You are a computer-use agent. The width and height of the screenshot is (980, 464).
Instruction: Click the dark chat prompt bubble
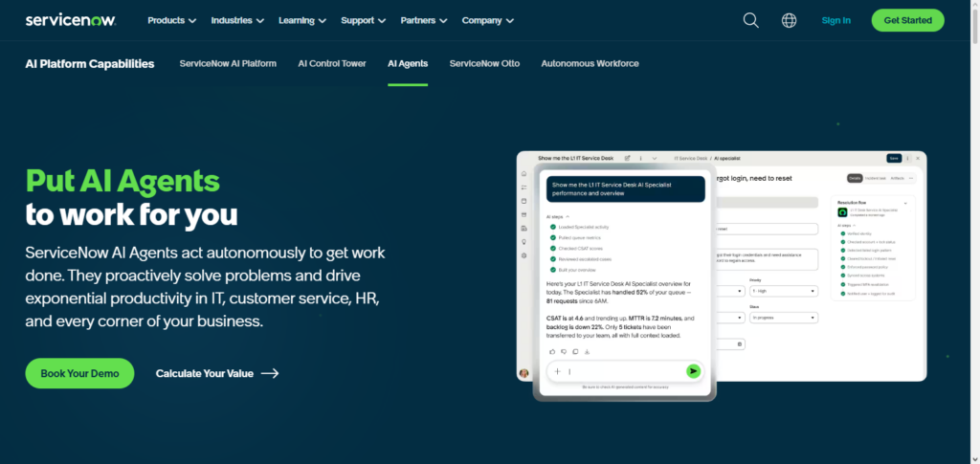click(626, 189)
